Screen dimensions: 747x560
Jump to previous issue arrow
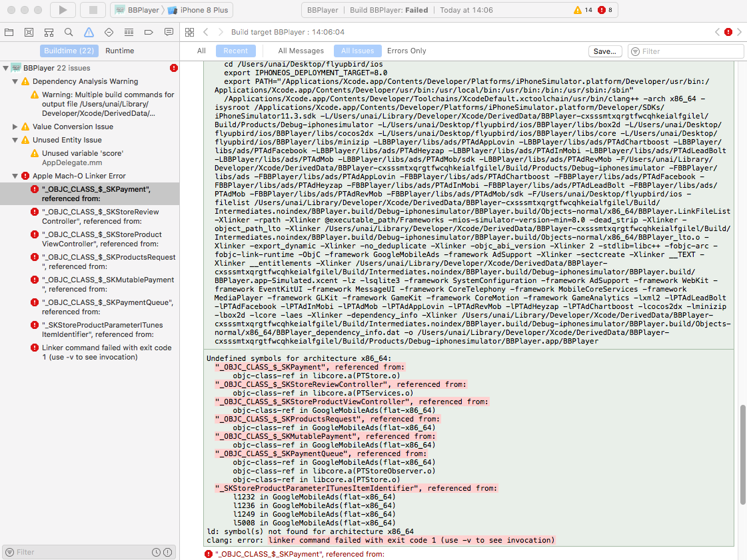(718, 32)
